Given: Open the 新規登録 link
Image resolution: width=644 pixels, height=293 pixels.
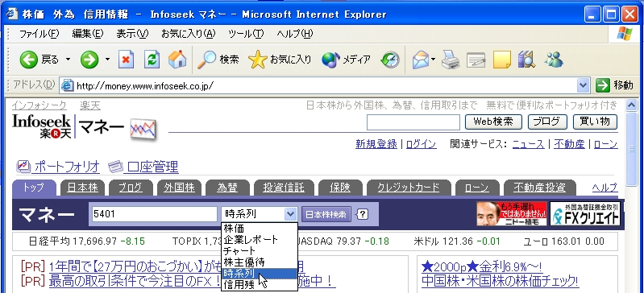Looking at the screenshot, I should (x=376, y=144).
